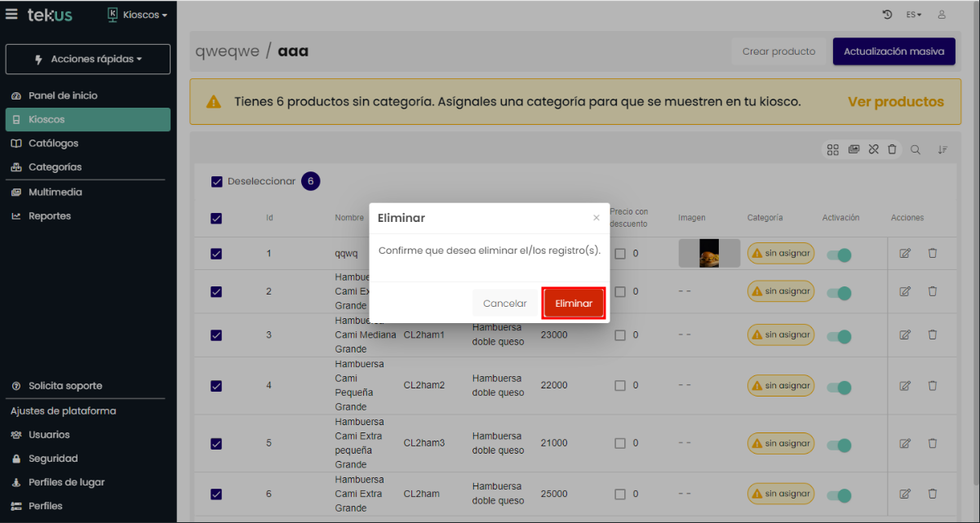Image resolution: width=980 pixels, height=523 pixels.
Task: Turn off activation toggle for product 5
Action: click(x=839, y=444)
